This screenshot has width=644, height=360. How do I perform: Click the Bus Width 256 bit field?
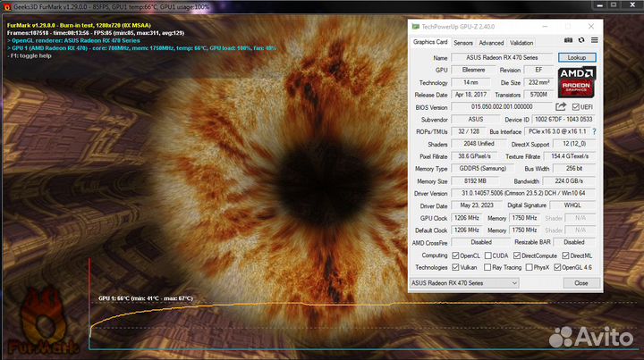pyautogui.click(x=574, y=168)
